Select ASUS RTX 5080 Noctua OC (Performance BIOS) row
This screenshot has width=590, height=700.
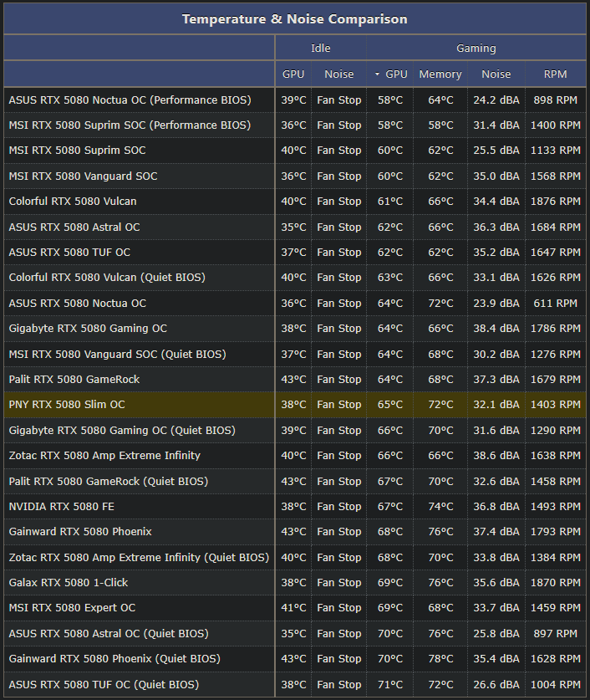[x=295, y=100]
